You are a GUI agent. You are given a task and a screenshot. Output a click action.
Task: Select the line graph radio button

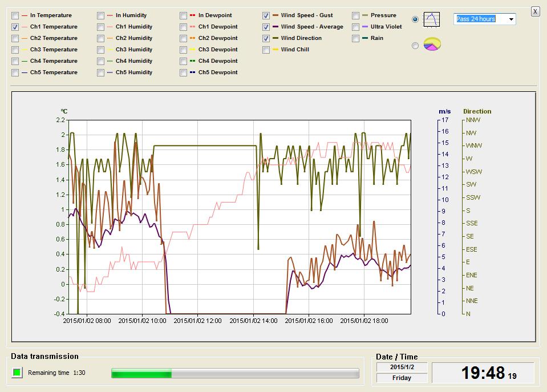[x=415, y=19]
